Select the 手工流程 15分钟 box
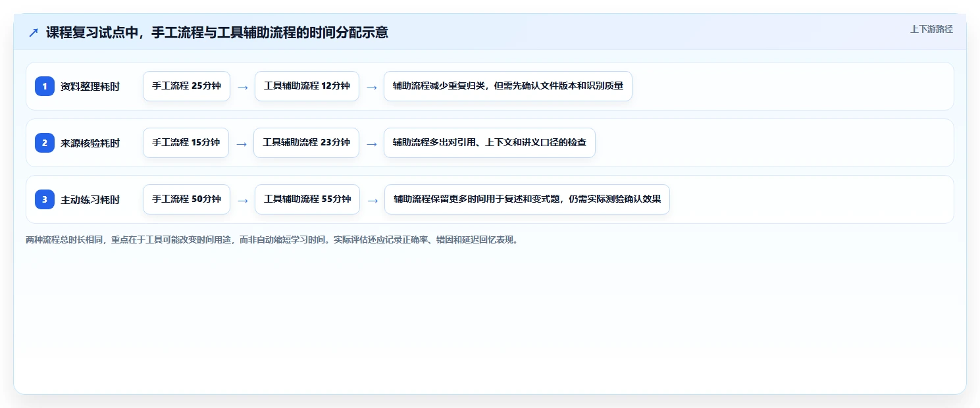Image resolution: width=980 pixels, height=408 pixels. point(186,143)
